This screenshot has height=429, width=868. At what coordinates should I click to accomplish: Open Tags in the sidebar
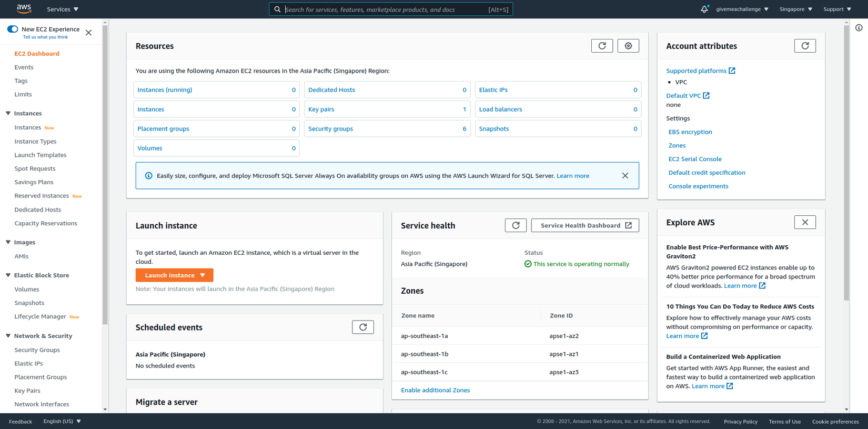21,81
